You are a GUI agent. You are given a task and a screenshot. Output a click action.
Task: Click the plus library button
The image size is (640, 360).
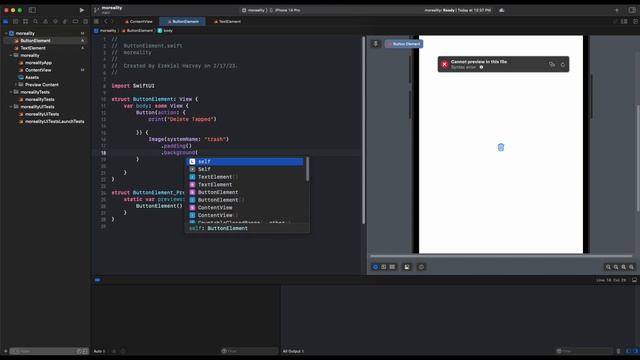(x=617, y=10)
